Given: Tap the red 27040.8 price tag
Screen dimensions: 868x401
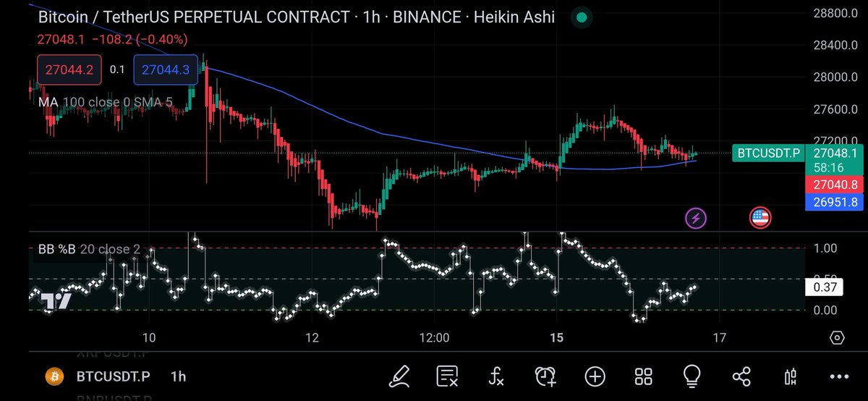Looking at the screenshot, I should coord(835,185).
